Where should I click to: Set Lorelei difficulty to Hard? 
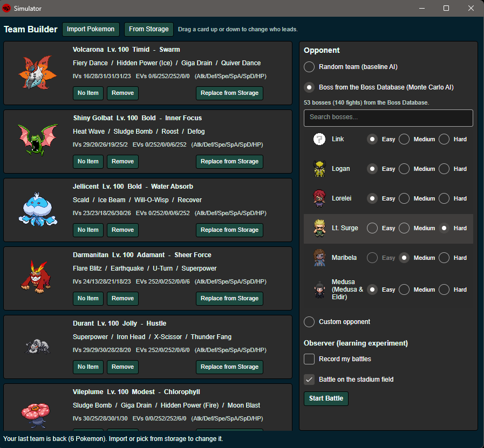click(444, 198)
